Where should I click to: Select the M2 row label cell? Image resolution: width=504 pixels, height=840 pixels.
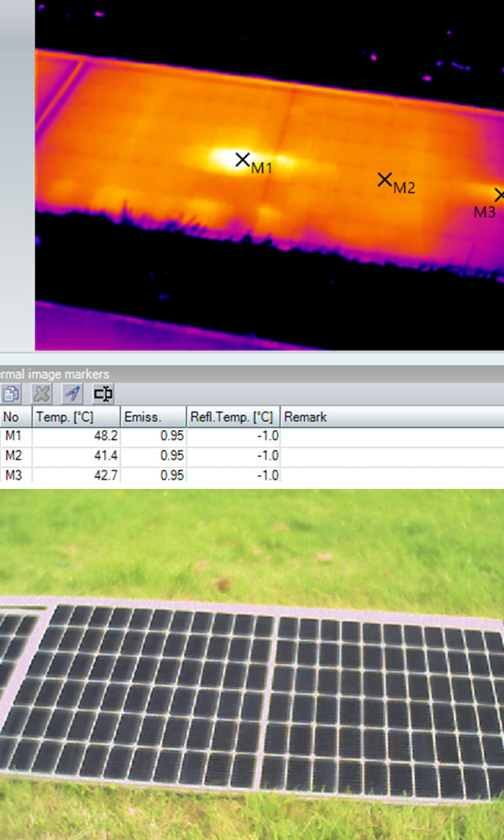click(16, 456)
